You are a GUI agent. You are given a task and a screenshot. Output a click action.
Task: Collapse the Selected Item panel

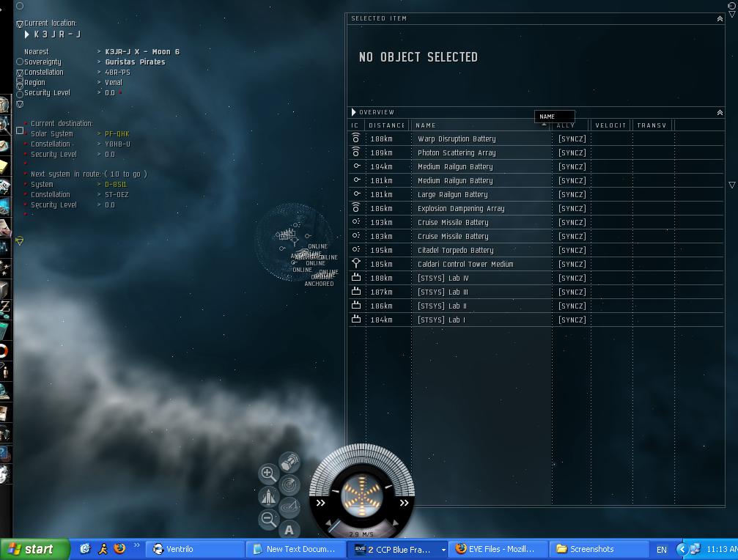click(x=720, y=19)
